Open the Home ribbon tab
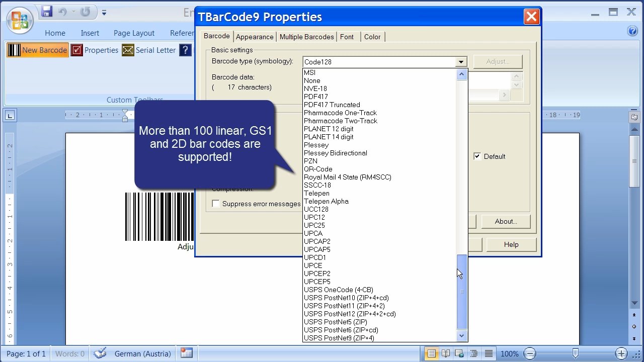Image resolution: width=644 pixels, height=362 pixels. [55, 33]
